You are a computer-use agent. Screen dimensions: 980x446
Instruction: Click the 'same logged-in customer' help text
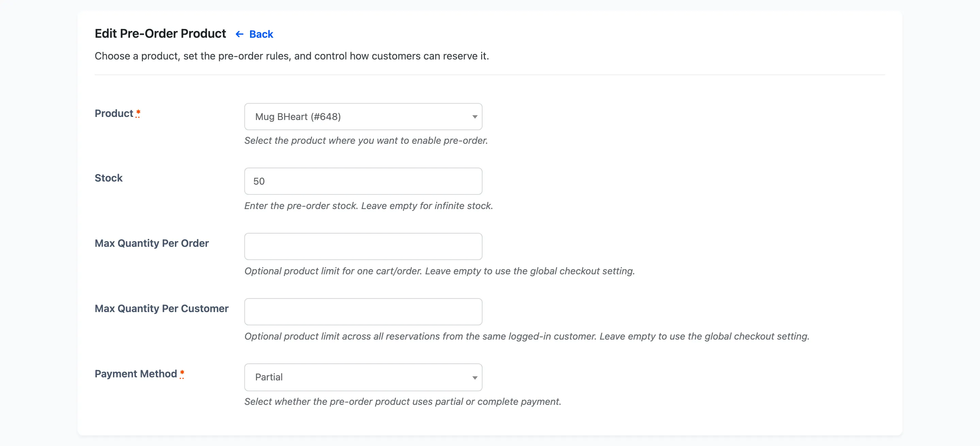tap(526, 336)
